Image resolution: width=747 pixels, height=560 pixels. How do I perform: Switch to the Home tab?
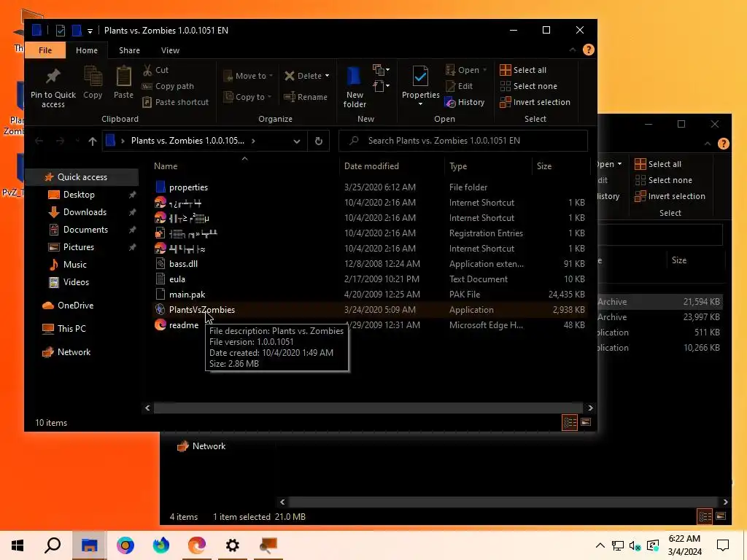pyautogui.click(x=87, y=50)
